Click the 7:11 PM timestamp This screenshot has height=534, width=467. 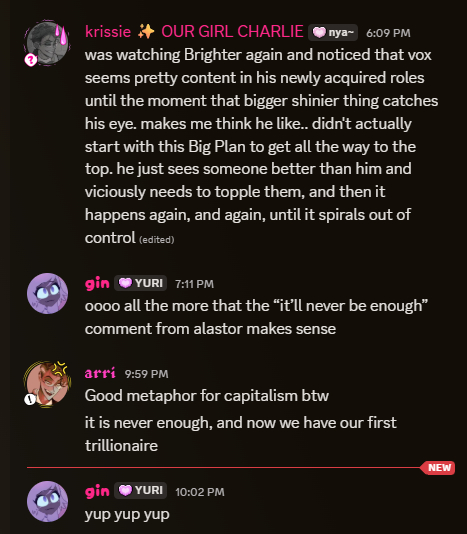194,284
